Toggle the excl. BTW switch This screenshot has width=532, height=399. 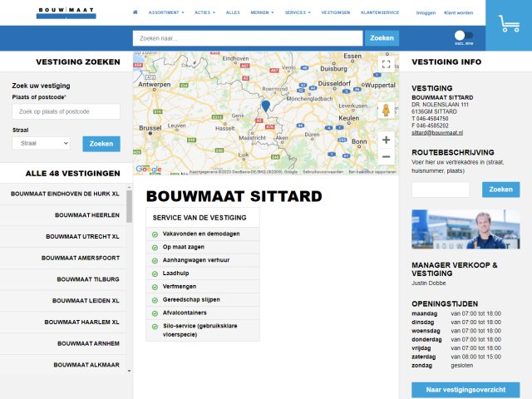pyautogui.click(x=463, y=36)
